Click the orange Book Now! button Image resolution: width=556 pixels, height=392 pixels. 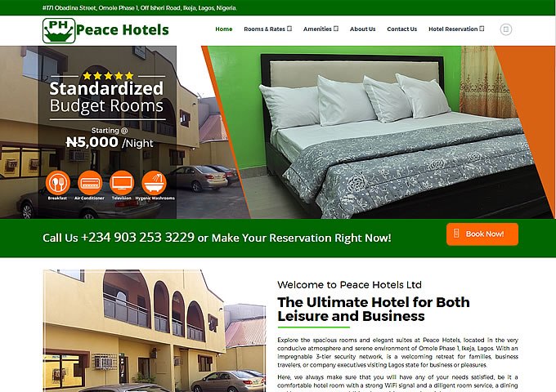pos(482,234)
